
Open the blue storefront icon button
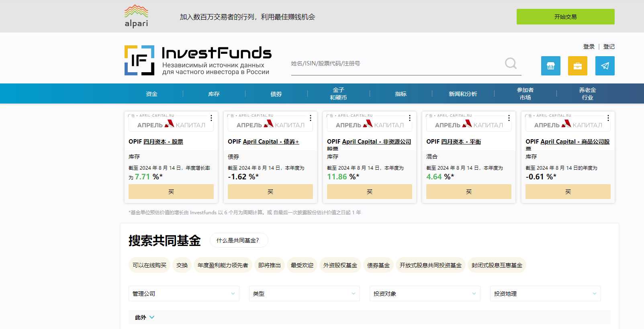point(551,66)
